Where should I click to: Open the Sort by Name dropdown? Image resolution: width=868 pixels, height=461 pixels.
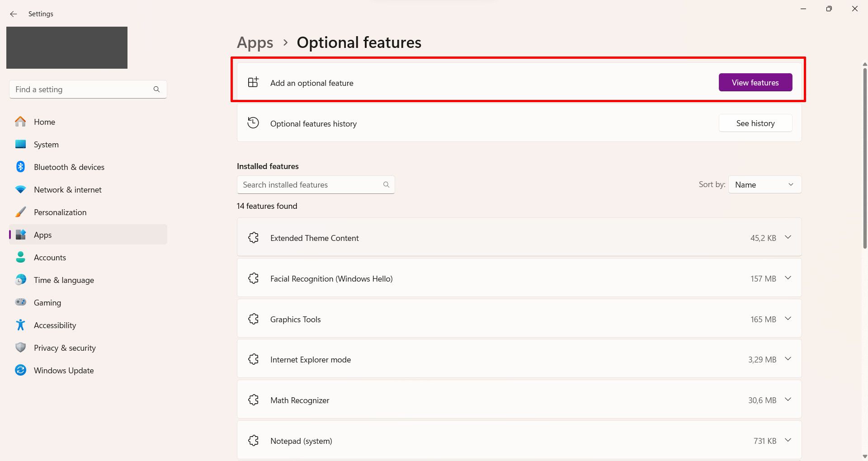pyautogui.click(x=764, y=184)
